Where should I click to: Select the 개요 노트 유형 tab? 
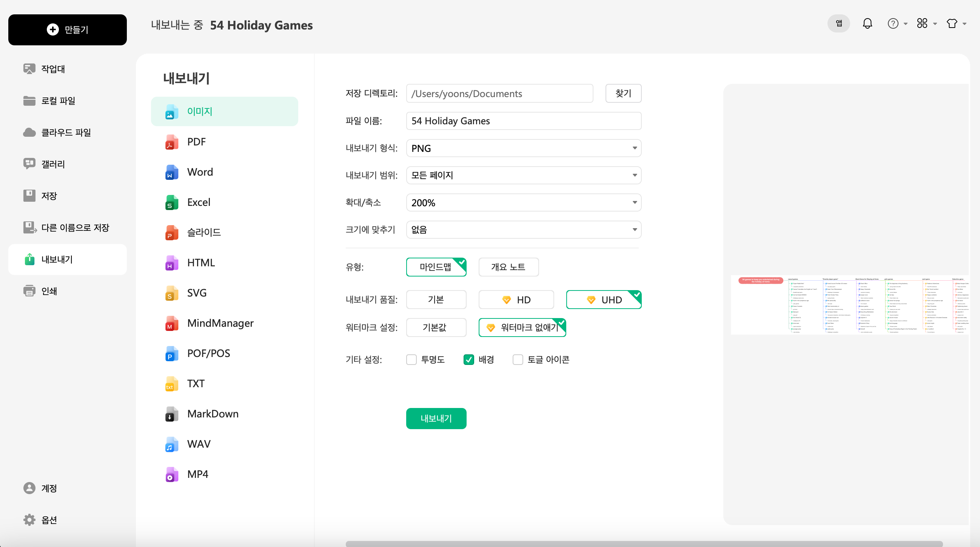[509, 266]
